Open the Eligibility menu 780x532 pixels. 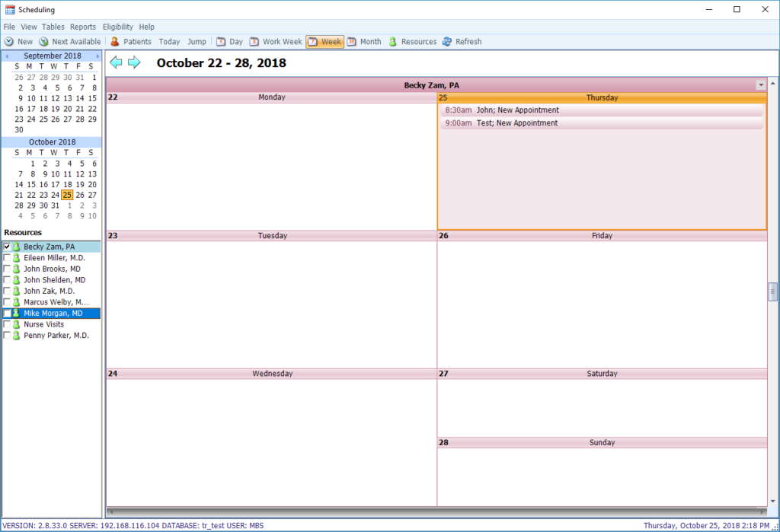pyautogui.click(x=117, y=27)
